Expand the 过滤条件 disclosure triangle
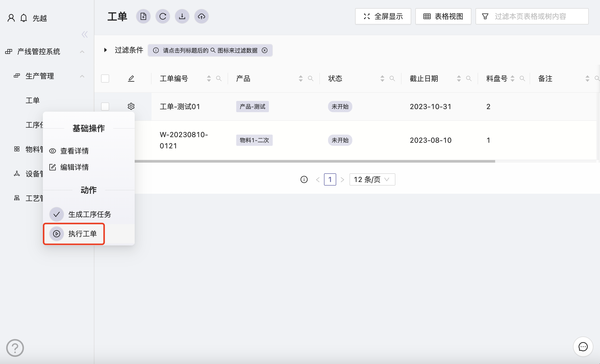This screenshot has height=364, width=600. (x=105, y=50)
